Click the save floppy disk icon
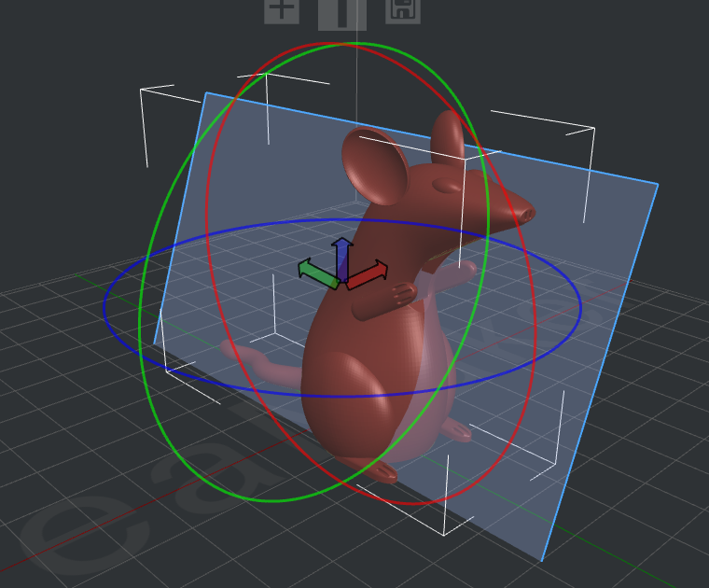Viewport: 709px width, 588px height. pos(402,9)
